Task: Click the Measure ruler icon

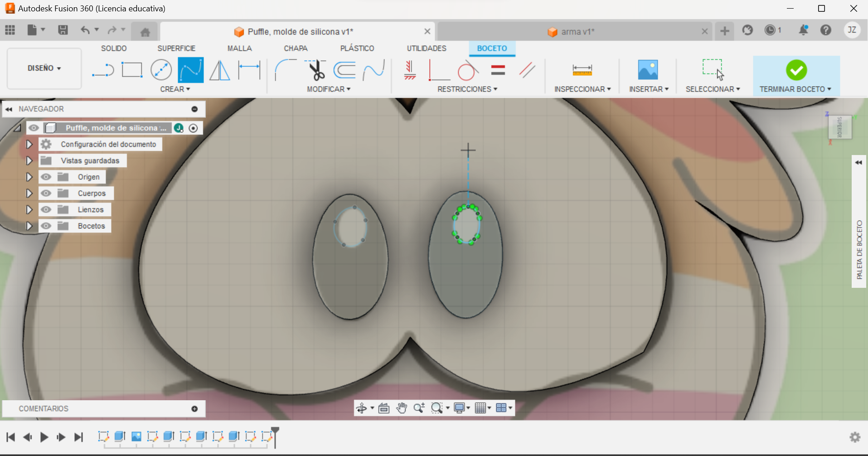Action: coord(582,70)
